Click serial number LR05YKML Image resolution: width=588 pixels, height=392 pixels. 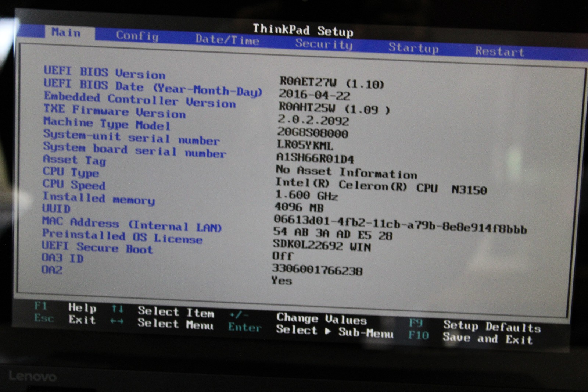305,145
